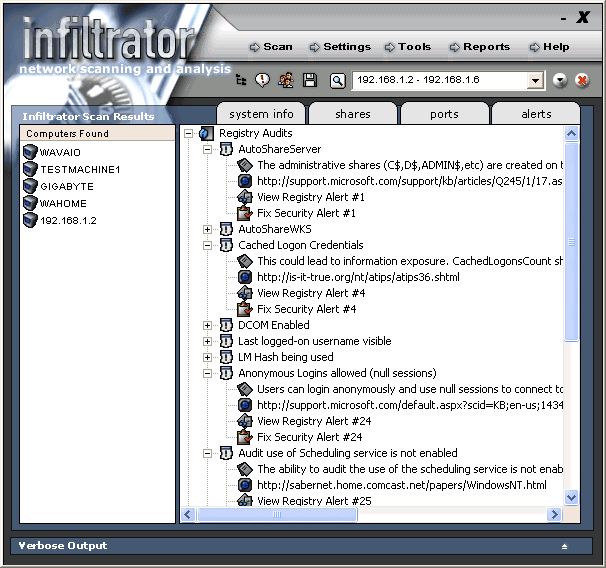Click the LM Hash being used alert icon
Viewport: 606px width, 568px height.
click(x=226, y=357)
